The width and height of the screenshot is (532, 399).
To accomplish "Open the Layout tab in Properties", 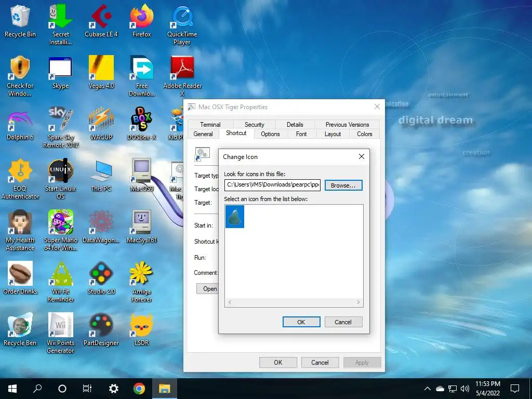I will [332, 134].
